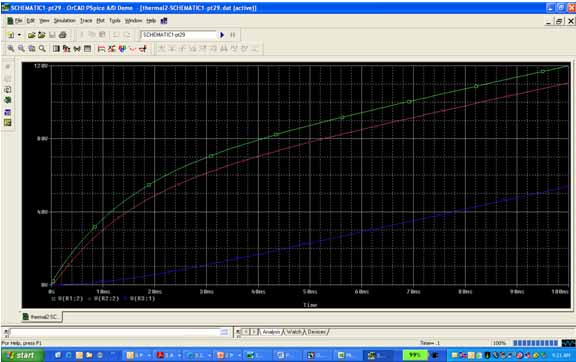This screenshot has height=362, width=576.
Task: Click the Open file folder icon
Action: 32,35
